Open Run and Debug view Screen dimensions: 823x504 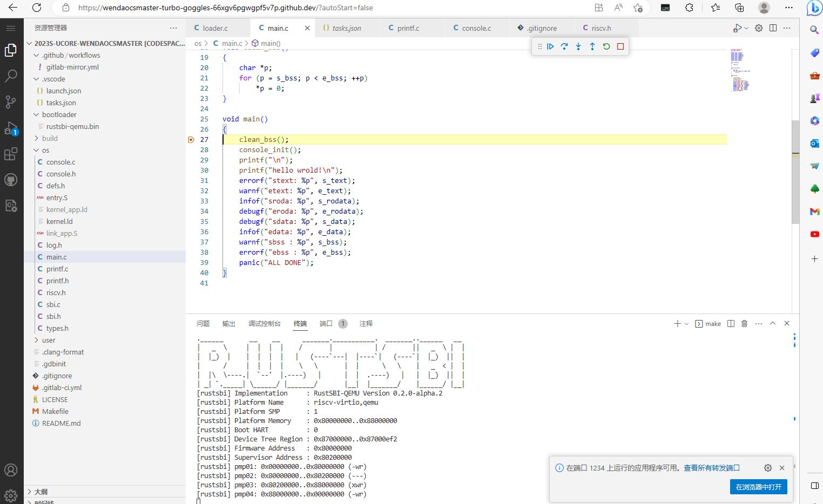[11, 128]
